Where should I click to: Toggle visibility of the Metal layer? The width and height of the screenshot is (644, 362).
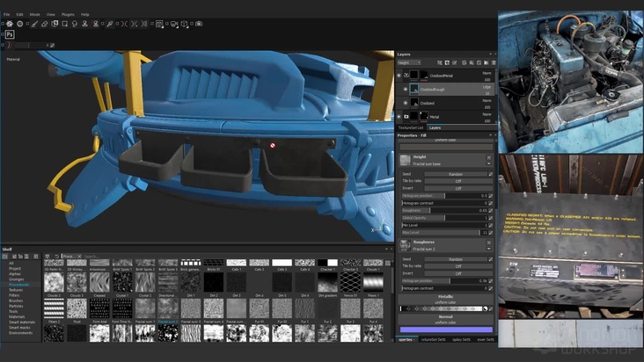click(399, 116)
